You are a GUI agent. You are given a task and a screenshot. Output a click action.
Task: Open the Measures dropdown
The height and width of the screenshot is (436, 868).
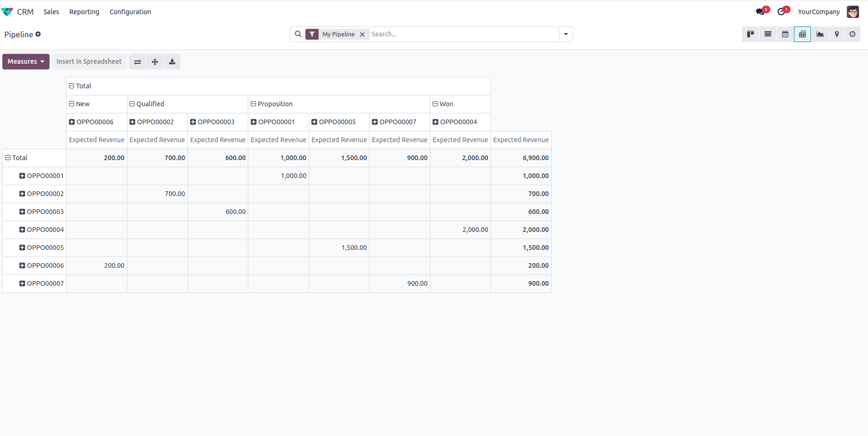coord(26,62)
